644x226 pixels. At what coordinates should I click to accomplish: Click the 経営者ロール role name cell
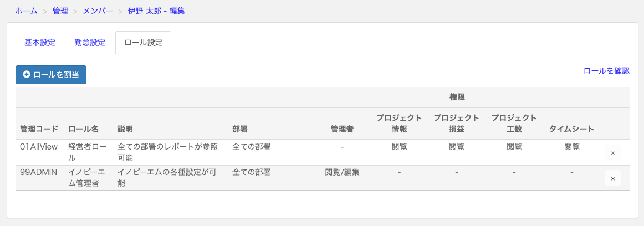[89, 152]
